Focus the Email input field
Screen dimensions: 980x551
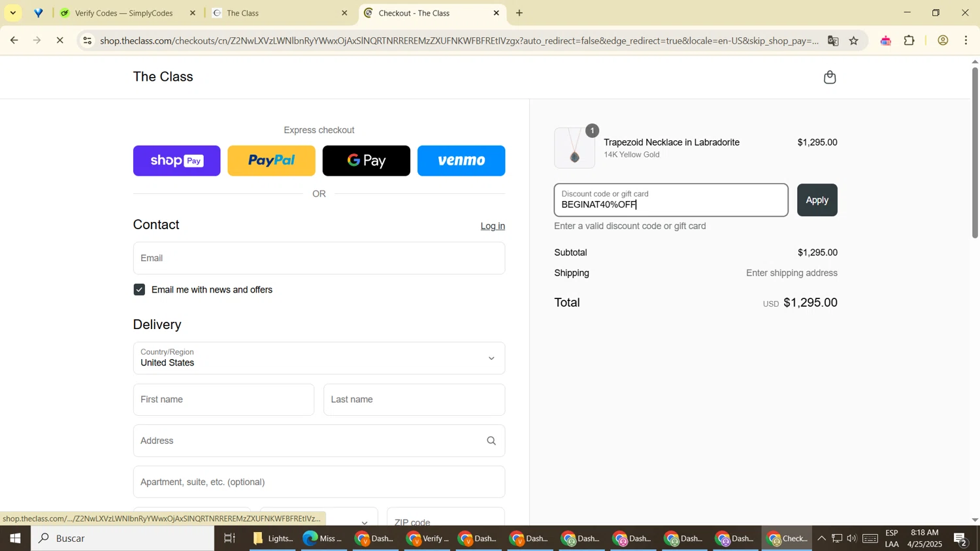pos(319,259)
